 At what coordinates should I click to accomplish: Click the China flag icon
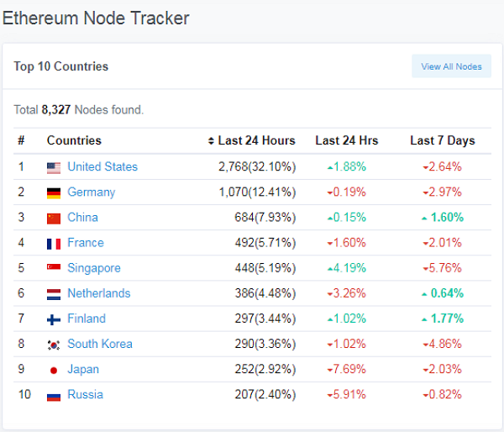click(54, 219)
